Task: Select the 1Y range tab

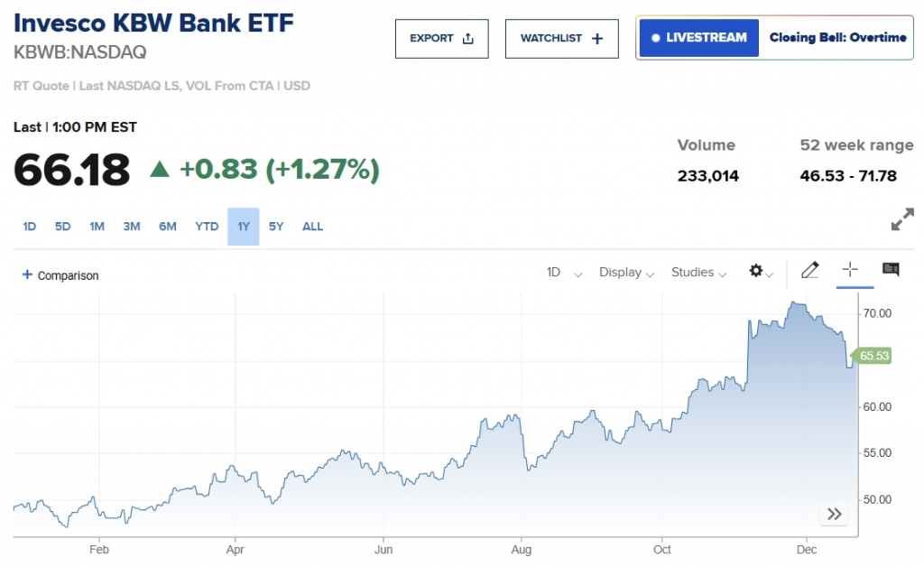Action: pyautogui.click(x=244, y=227)
